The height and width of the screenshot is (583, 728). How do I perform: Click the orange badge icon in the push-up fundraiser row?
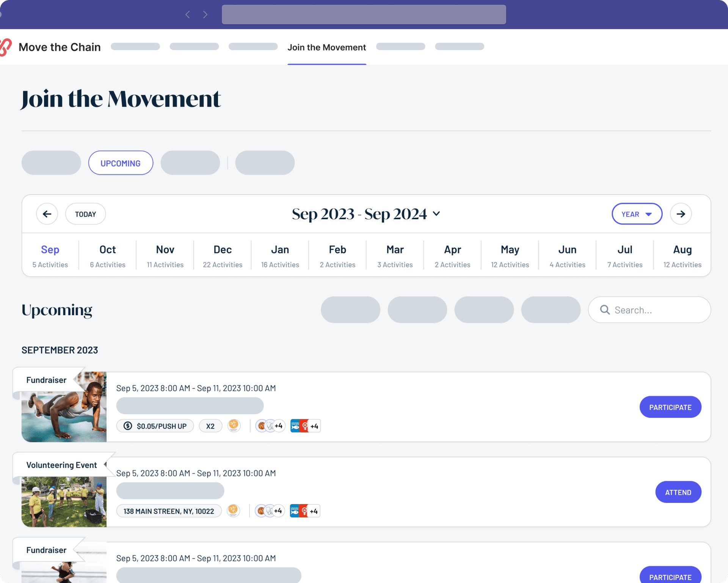click(234, 426)
